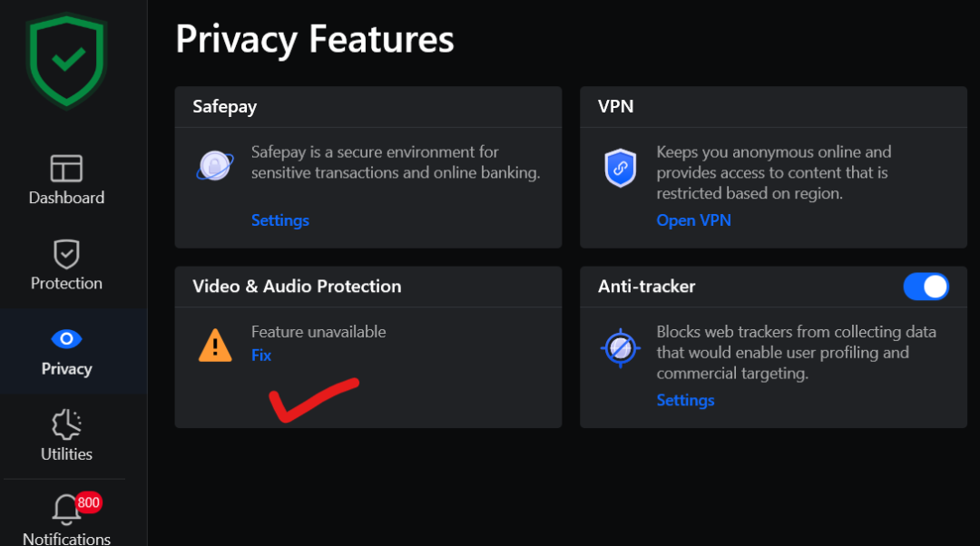The image size is (980, 546).
Task: Click the Safepay planet icon
Action: click(215, 165)
